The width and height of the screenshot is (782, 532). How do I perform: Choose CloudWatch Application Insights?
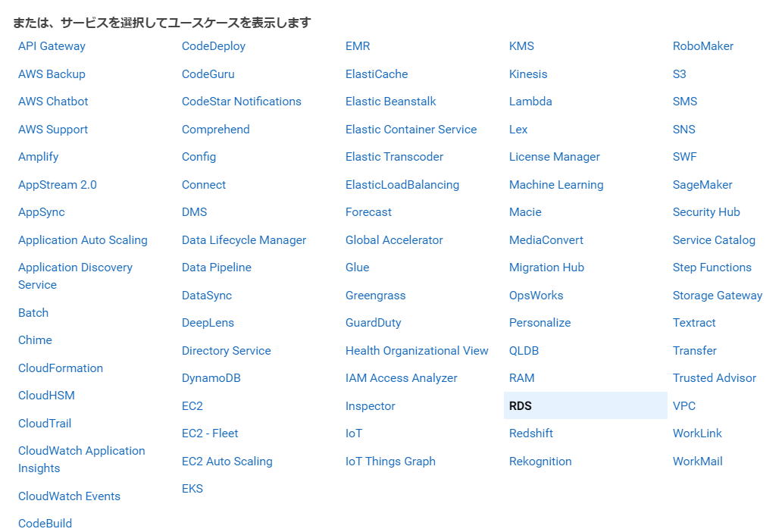[82, 460]
